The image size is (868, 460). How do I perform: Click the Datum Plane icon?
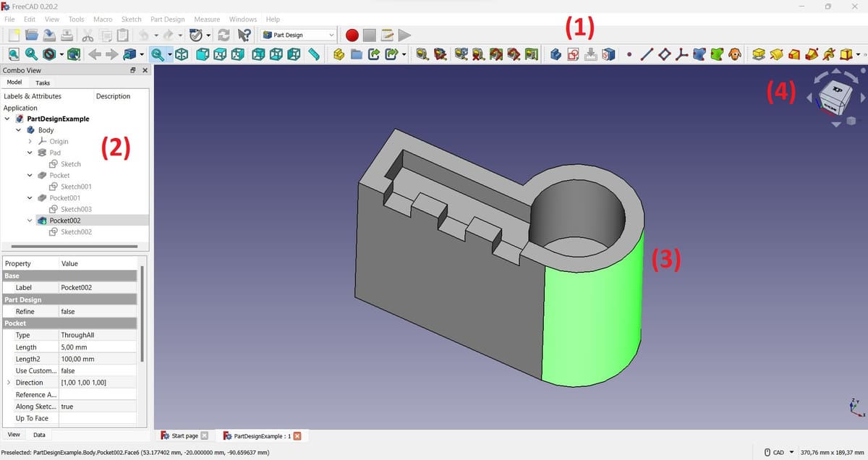665,54
